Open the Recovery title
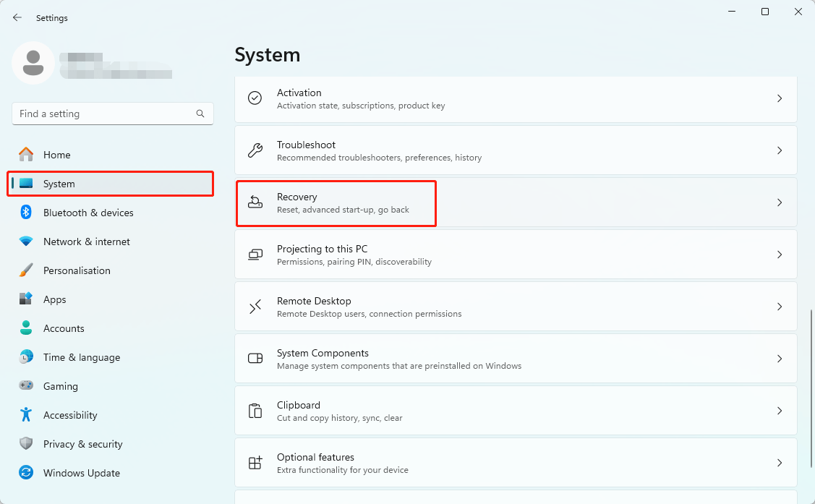The width and height of the screenshot is (815, 504). point(296,197)
